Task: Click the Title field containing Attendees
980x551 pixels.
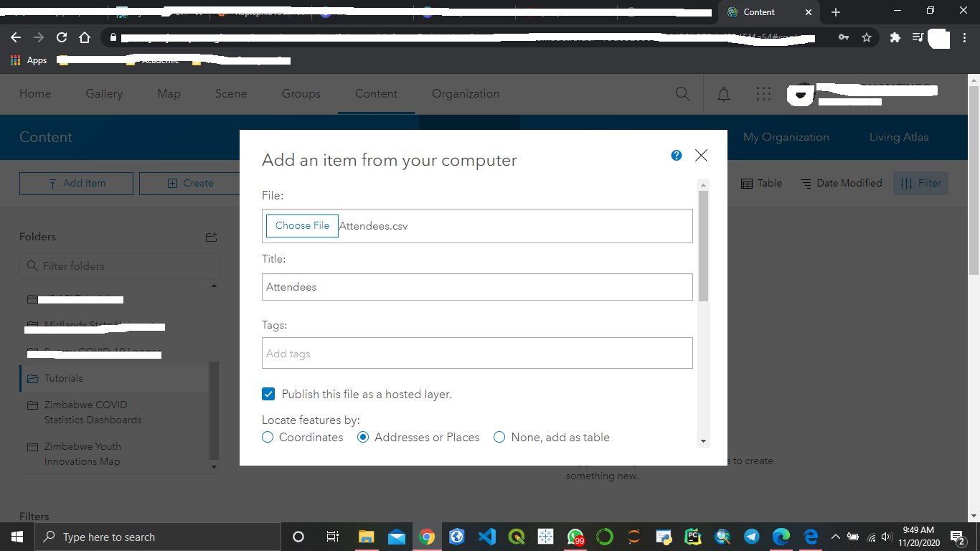Action: (x=476, y=287)
